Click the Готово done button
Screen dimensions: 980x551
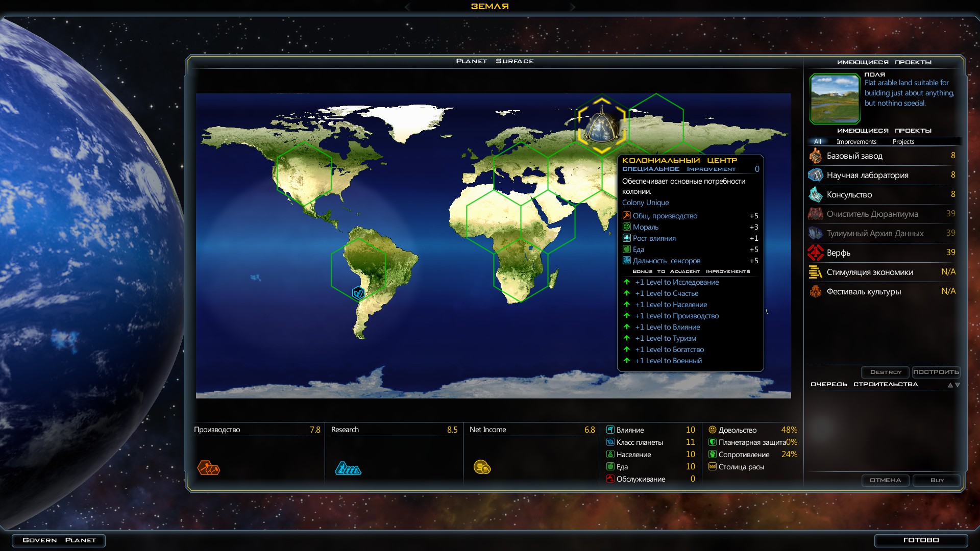(921, 540)
